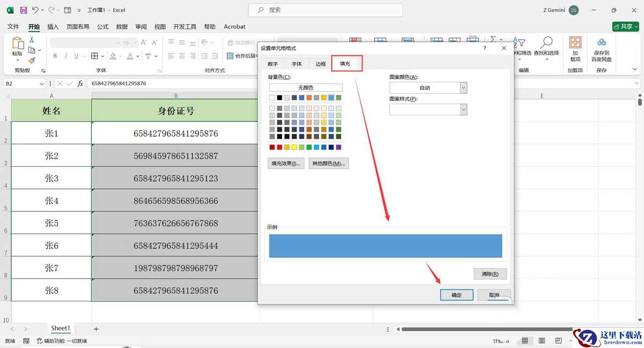Click the Decrease Indent icon
Screen dimensions: 644x348
click(x=204, y=56)
